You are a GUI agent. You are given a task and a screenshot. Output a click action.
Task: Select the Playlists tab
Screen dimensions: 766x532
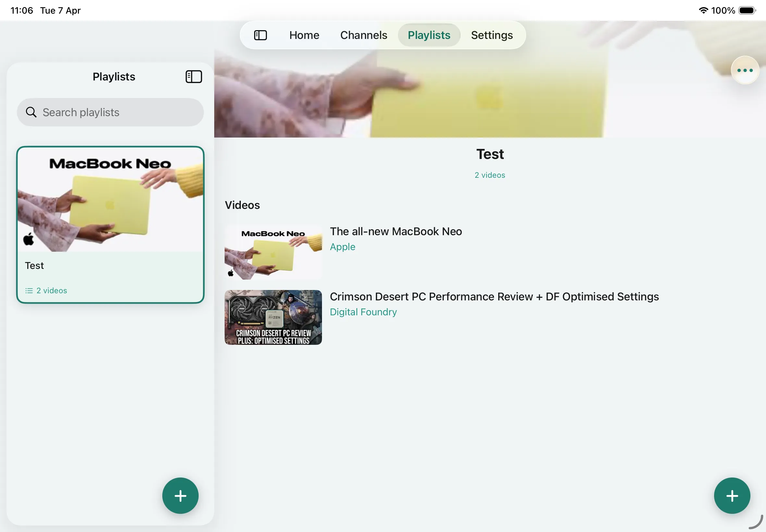pyautogui.click(x=429, y=35)
